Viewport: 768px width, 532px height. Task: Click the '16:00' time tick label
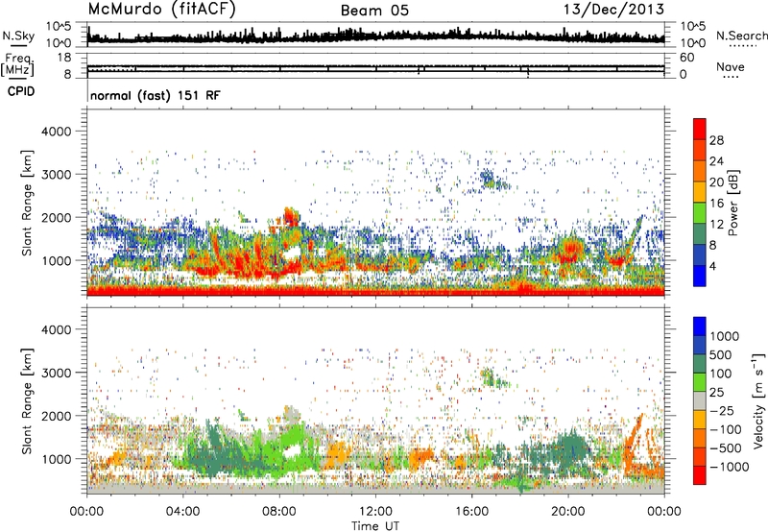click(471, 512)
